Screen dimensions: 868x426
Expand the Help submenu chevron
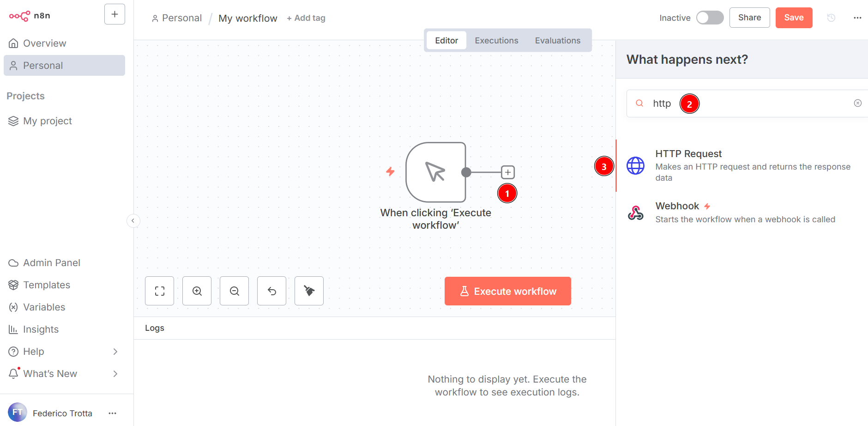[115, 352]
